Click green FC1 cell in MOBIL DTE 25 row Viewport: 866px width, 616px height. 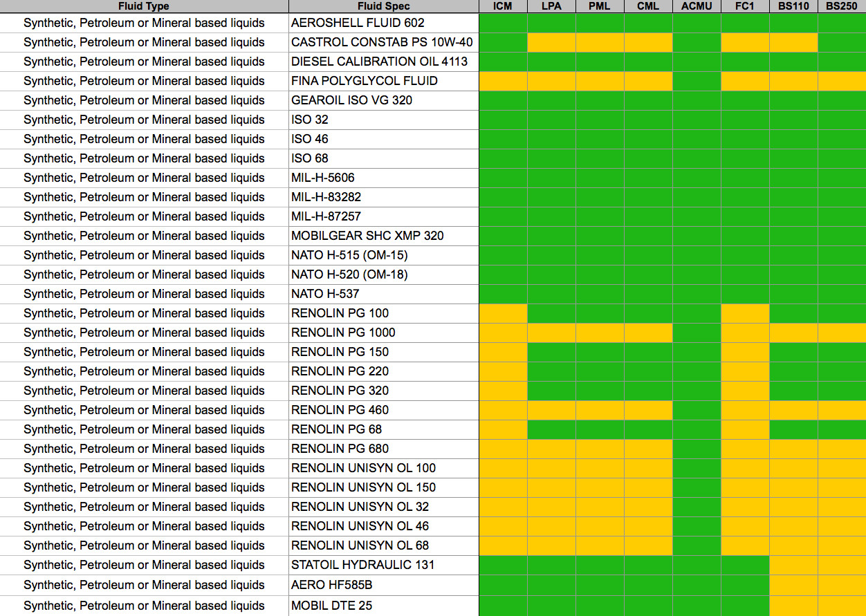coord(745,606)
